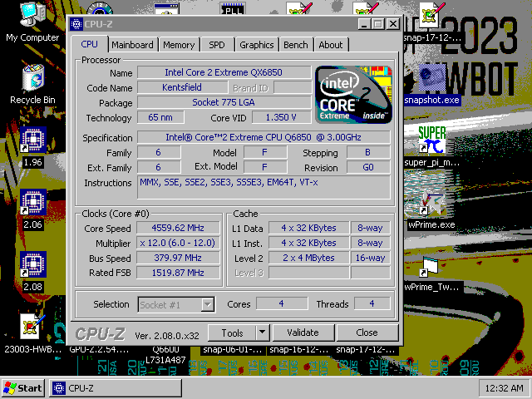532x399 pixels.
Task: Click the Specification field text
Action: 264,137
